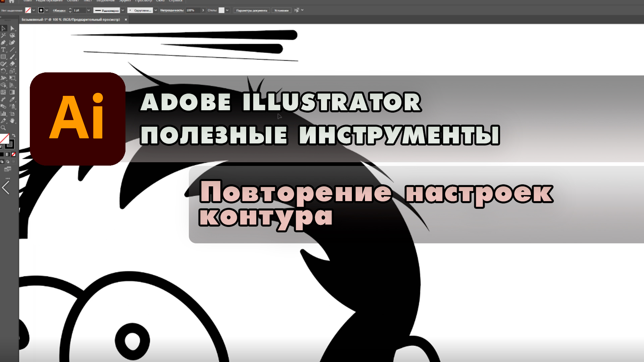Screen dimensions: 644x362
Task: Open the control bar stroke color dropdown
Action: pyautogui.click(x=47, y=10)
